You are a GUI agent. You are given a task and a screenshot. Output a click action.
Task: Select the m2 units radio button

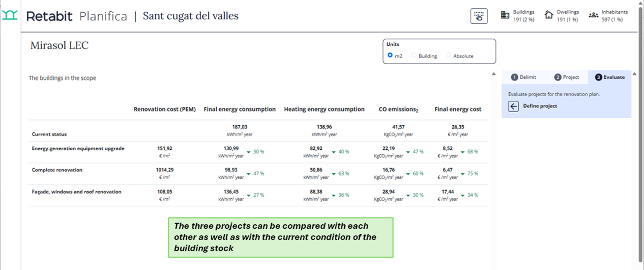390,56
